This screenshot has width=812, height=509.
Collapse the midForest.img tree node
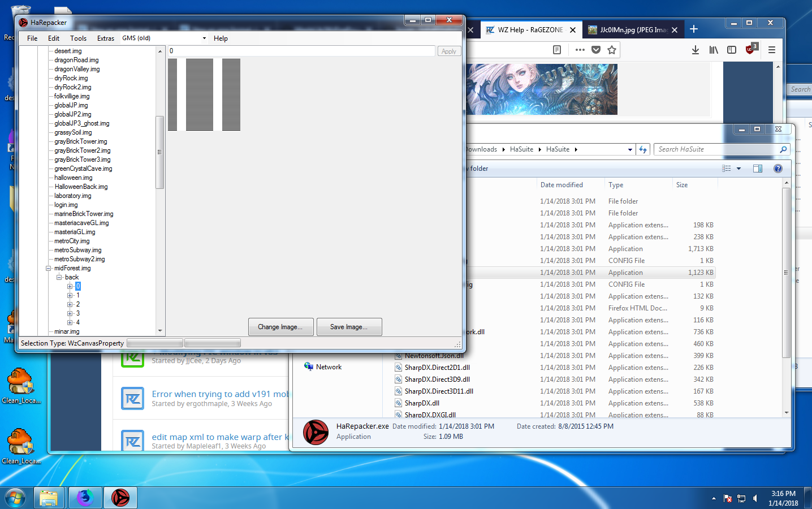[x=49, y=268]
